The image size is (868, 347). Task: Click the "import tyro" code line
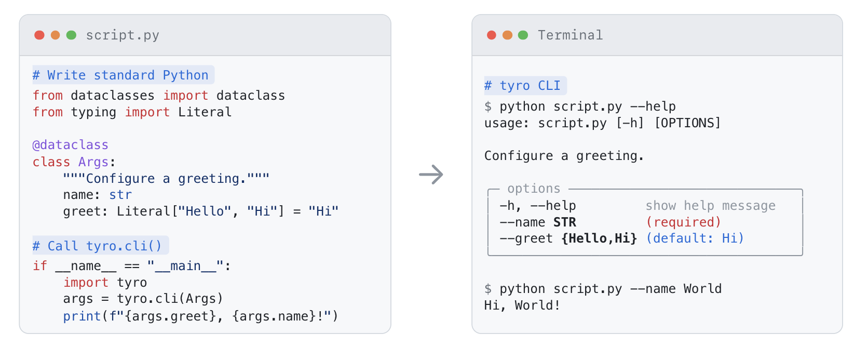pos(105,283)
